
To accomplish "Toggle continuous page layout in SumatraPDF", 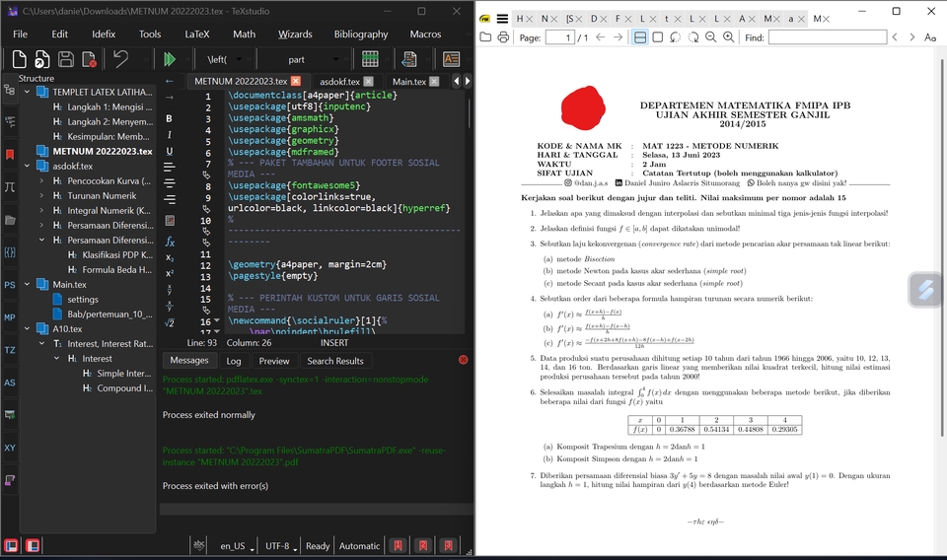I will pos(639,37).
